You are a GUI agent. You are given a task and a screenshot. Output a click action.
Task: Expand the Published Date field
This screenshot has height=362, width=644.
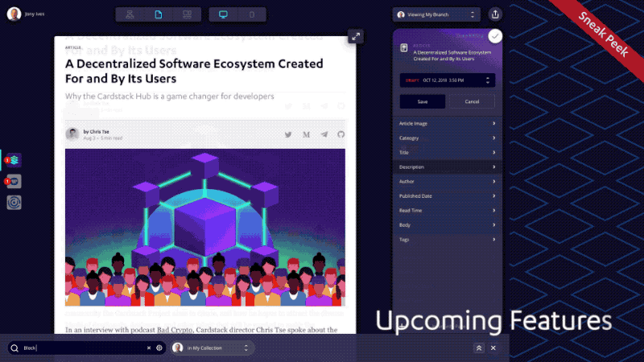coord(448,195)
